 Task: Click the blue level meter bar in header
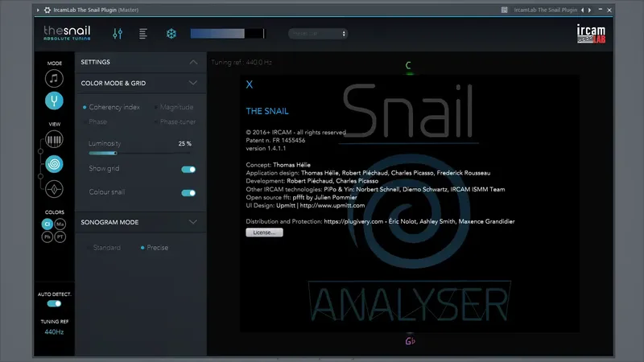[x=228, y=34]
